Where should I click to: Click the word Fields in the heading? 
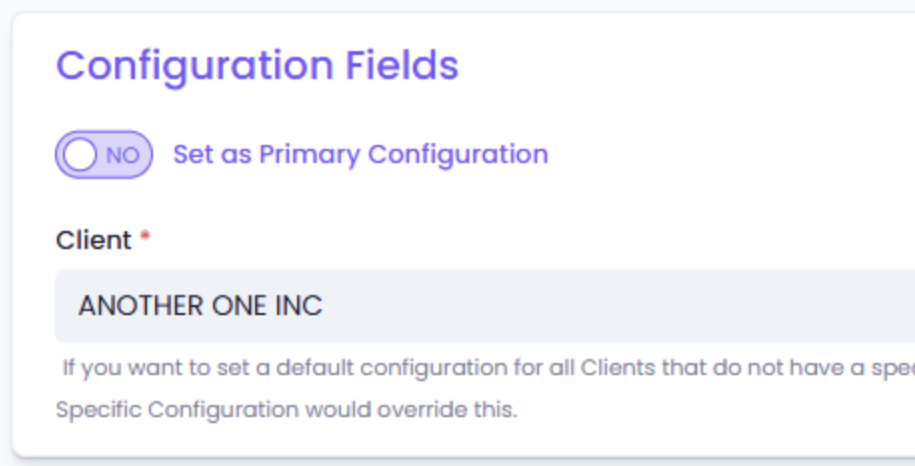coord(402,66)
